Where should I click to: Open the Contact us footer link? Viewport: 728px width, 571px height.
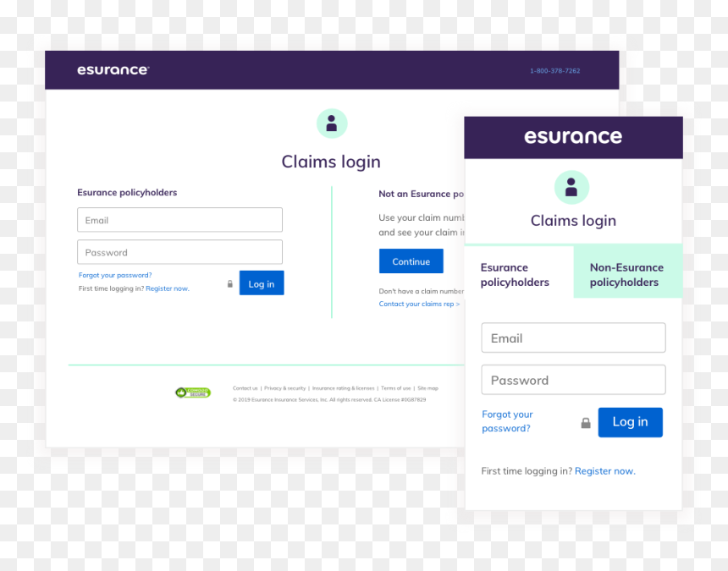pos(245,388)
